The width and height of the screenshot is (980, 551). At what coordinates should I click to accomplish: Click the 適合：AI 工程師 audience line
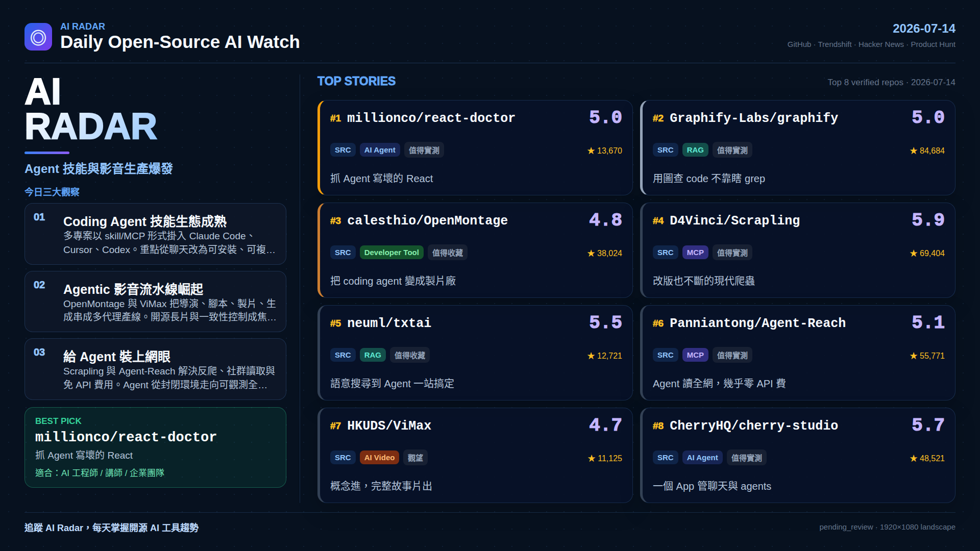pos(100,473)
